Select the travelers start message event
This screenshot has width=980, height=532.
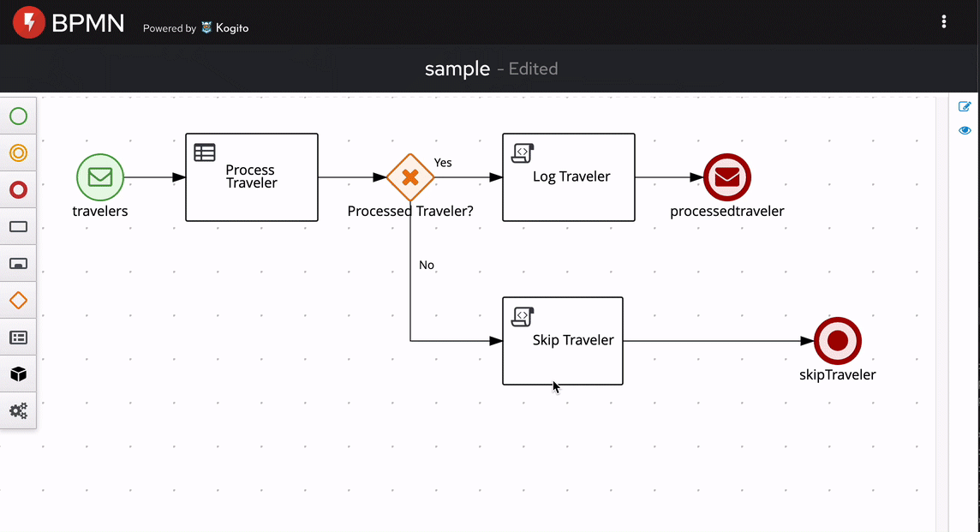click(x=100, y=177)
